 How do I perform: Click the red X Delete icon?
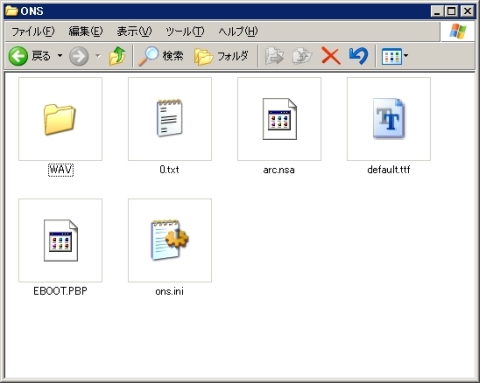point(331,56)
